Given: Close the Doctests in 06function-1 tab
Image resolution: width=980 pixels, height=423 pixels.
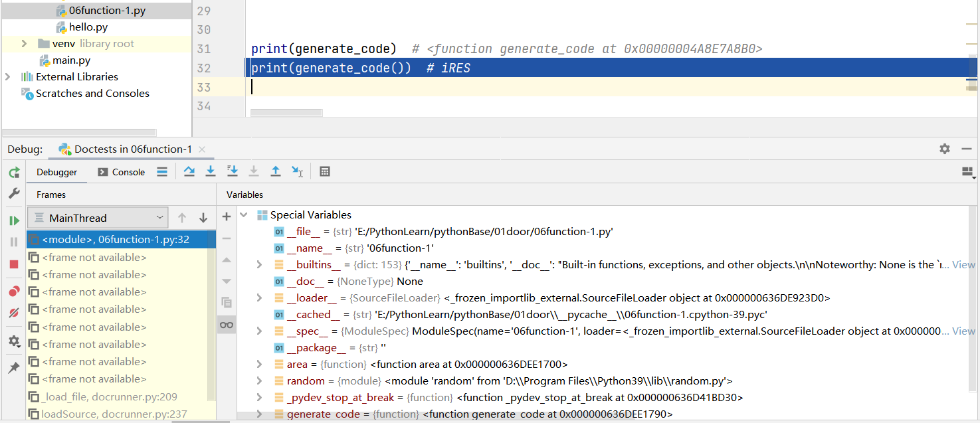Looking at the screenshot, I should [x=202, y=149].
